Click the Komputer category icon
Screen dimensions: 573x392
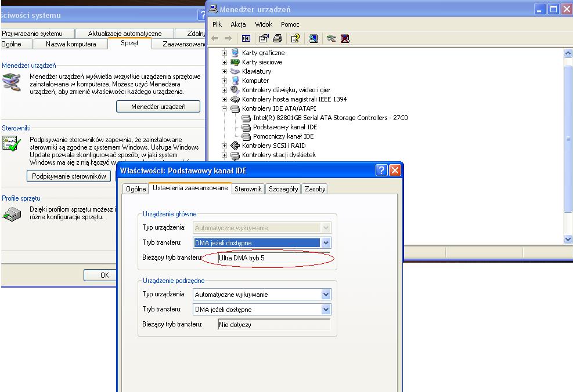(235, 81)
